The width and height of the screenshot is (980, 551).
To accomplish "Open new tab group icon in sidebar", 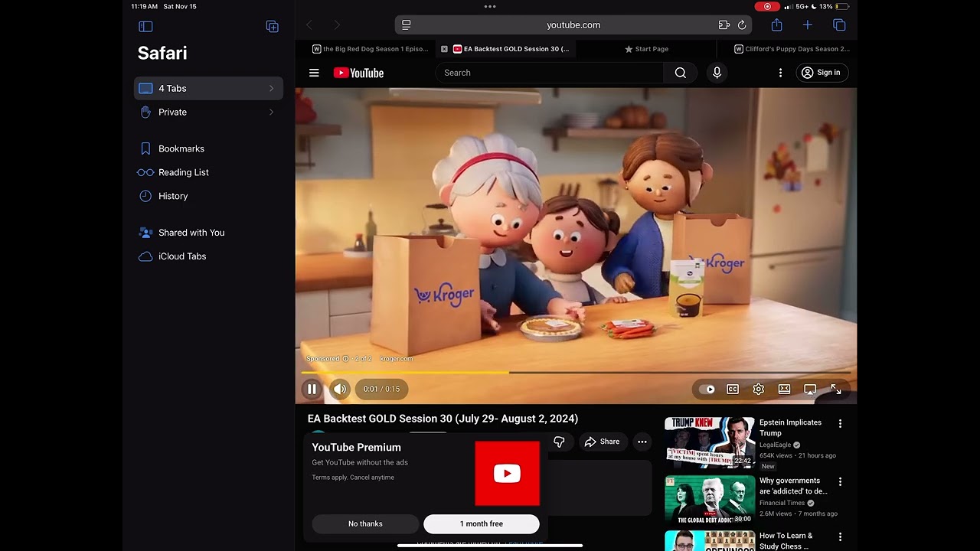I will (272, 26).
